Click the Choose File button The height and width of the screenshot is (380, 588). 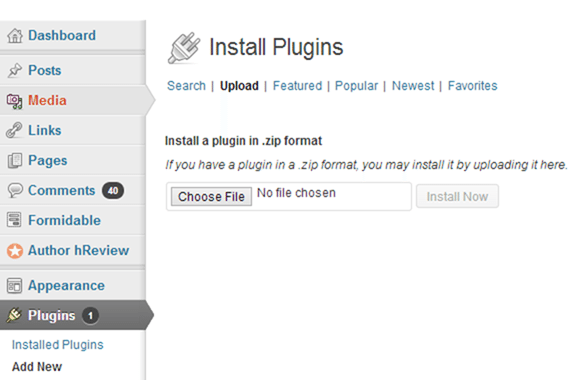[211, 197]
